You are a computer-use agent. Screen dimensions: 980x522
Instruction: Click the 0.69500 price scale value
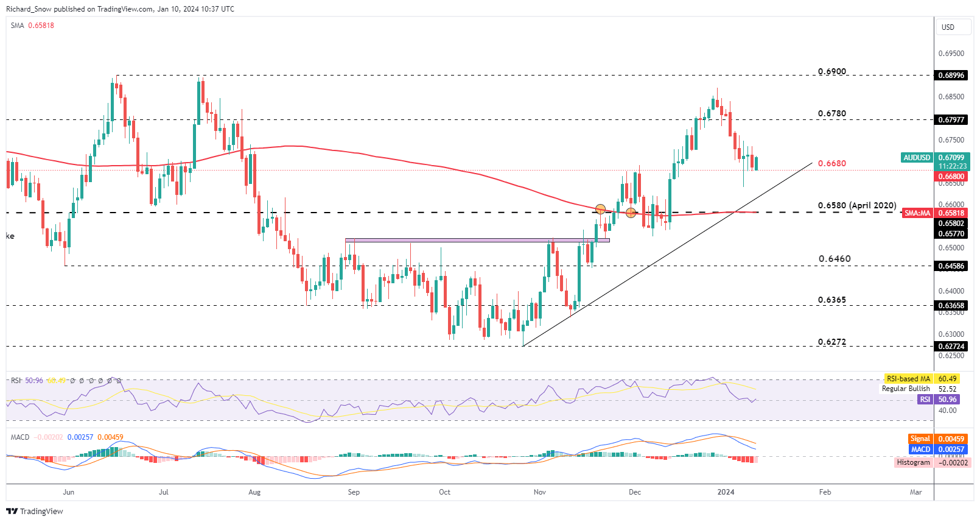pos(951,54)
